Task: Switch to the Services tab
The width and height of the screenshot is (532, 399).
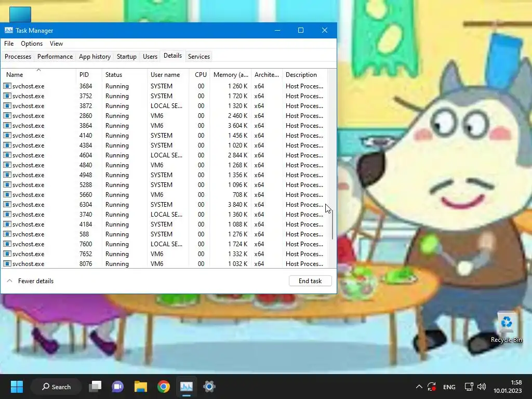Action: [x=199, y=56]
